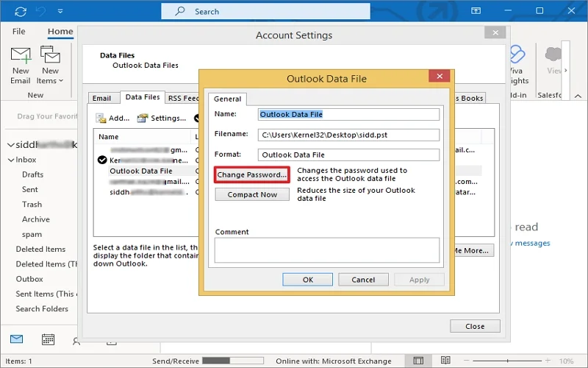Click the X on Account Settings title bar
This screenshot has height=368, width=588.
click(x=495, y=32)
